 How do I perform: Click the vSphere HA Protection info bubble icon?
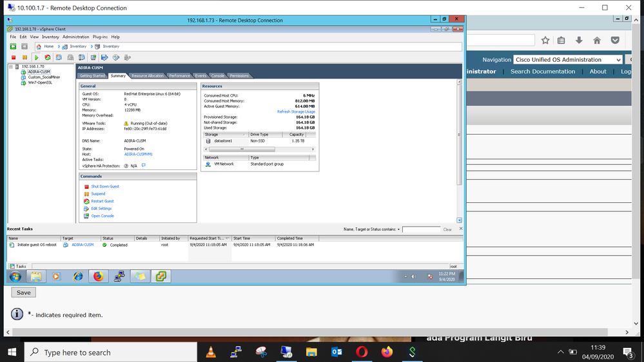tap(143, 166)
